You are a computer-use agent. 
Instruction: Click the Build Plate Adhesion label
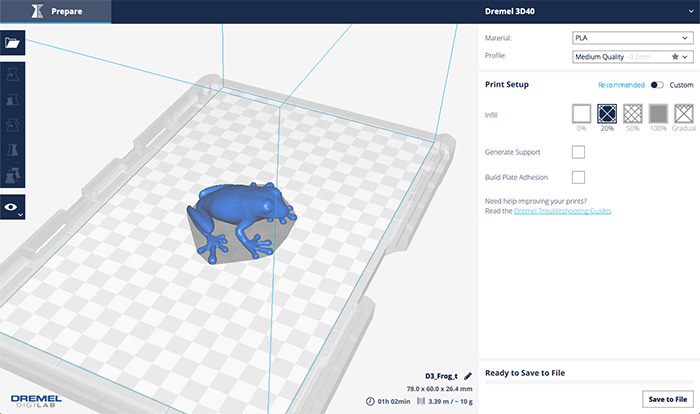516,177
